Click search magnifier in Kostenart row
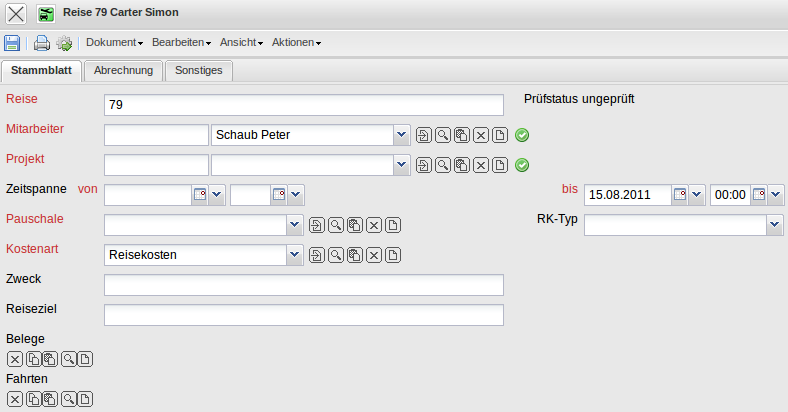 (x=336, y=256)
